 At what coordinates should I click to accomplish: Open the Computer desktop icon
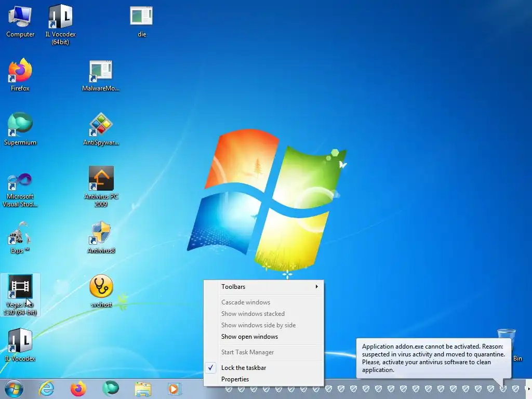pyautogui.click(x=20, y=21)
